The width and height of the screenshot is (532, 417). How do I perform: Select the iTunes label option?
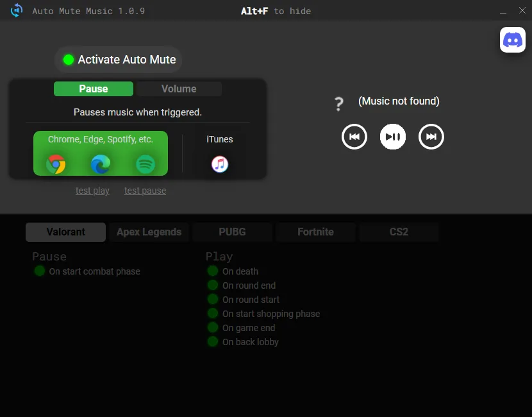coord(219,139)
